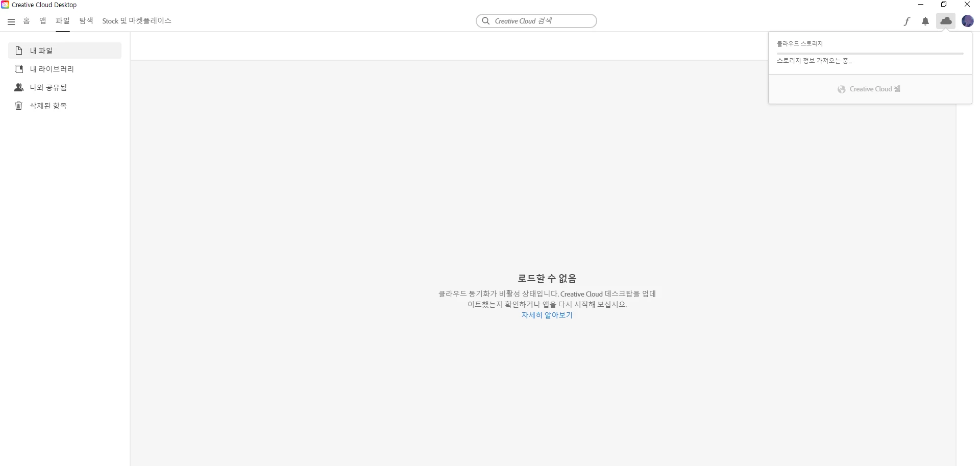Go to the 홈 tab

click(27, 21)
